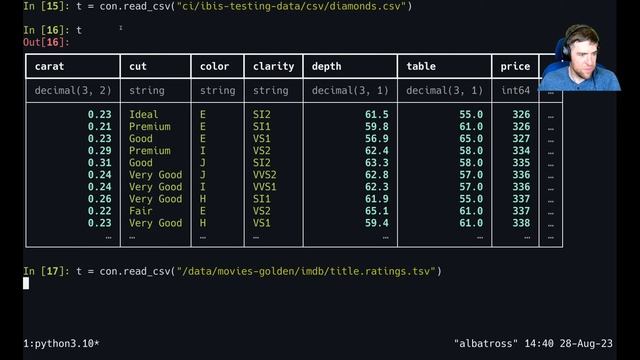This screenshot has width=640, height=360.
Task: Click table value 65.0
Action: coord(471,138)
